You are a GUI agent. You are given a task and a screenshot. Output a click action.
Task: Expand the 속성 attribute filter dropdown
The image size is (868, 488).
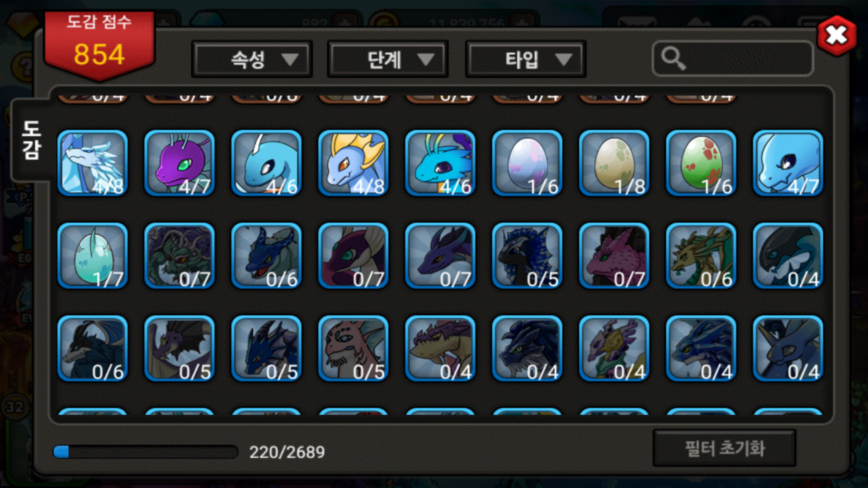(x=252, y=59)
